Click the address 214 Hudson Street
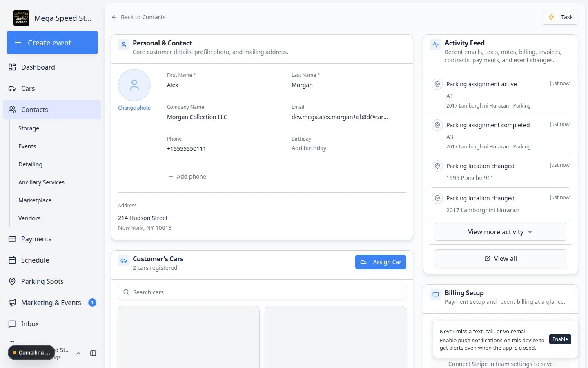 (143, 218)
